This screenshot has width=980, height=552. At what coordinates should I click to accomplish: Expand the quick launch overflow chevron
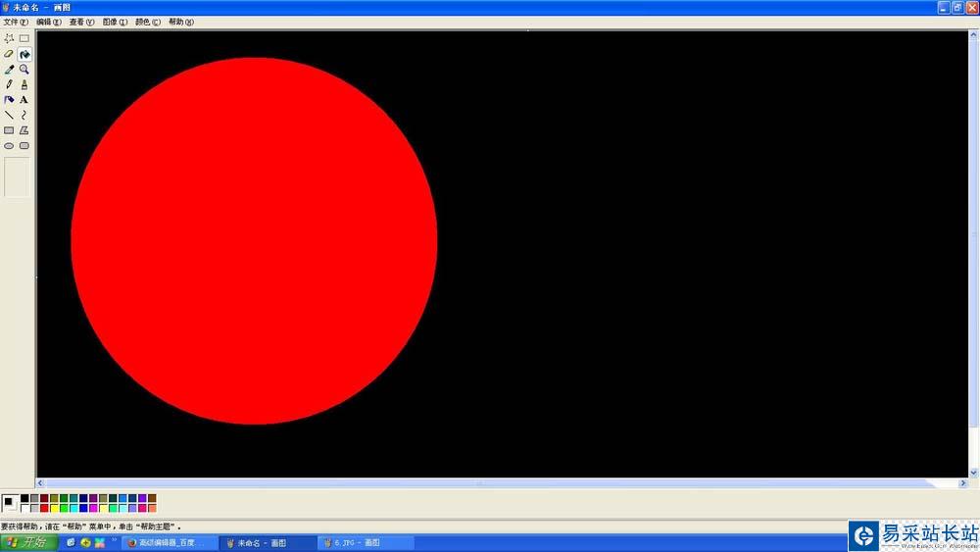pos(115,539)
